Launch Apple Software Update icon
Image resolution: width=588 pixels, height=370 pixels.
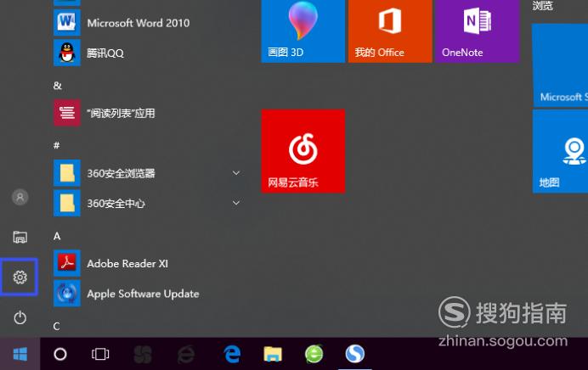(67, 294)
